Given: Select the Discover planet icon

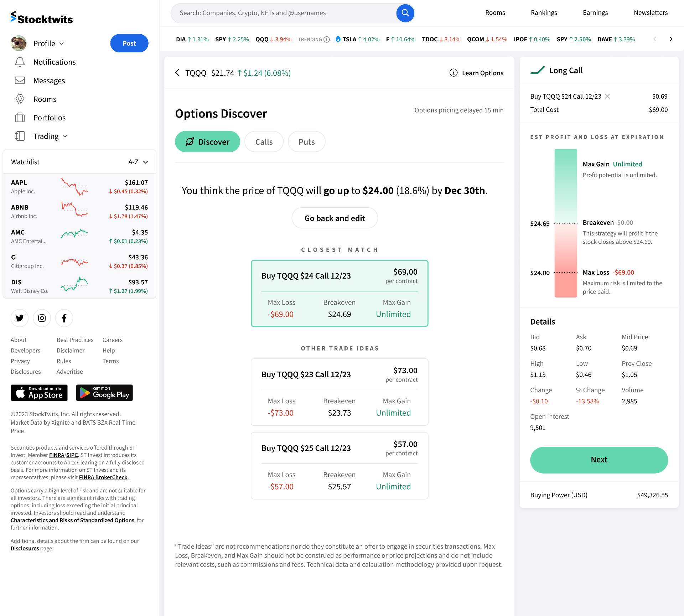Looking at the screenshot, I should pos(190,141).
